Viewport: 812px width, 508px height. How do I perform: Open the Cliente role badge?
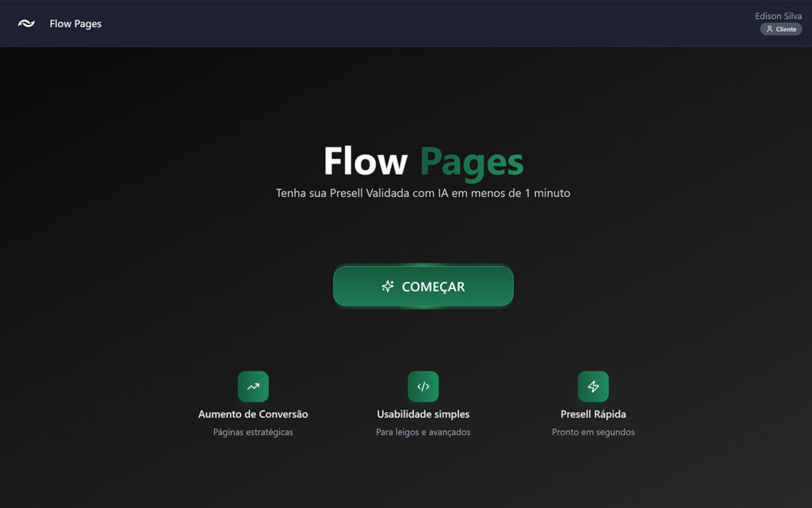781,29
